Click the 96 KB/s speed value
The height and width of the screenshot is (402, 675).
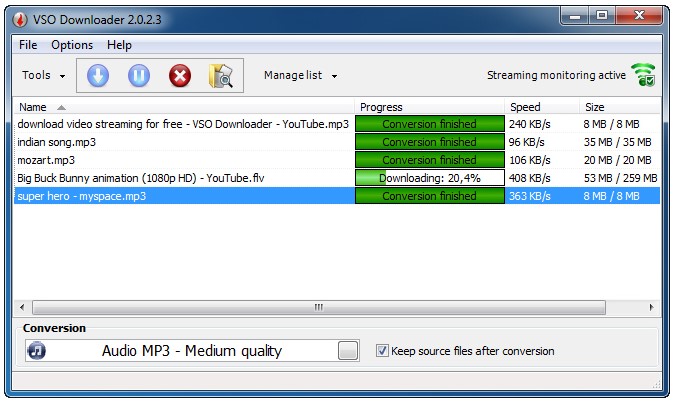(x=526, y=142)
